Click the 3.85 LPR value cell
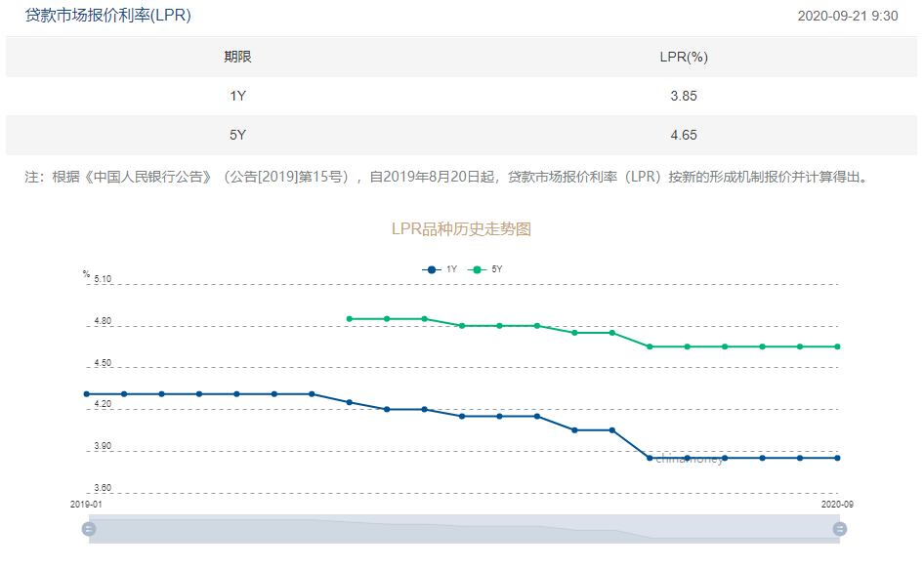Screen dimensions: 924x569 684,96
